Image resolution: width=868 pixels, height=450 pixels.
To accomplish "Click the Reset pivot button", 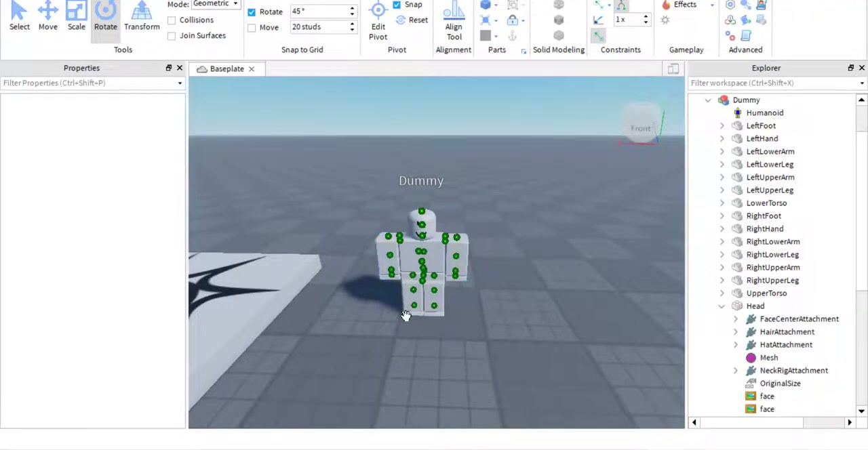I will 412,20.
